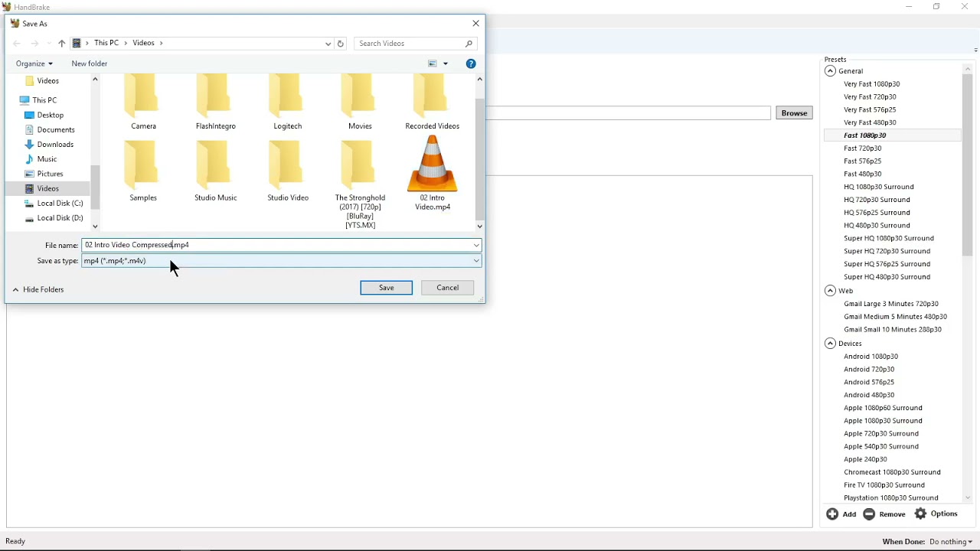Click the help icon in Save As dialog
980x551 pixels.
pyautogui.click(x=471, y=64)
